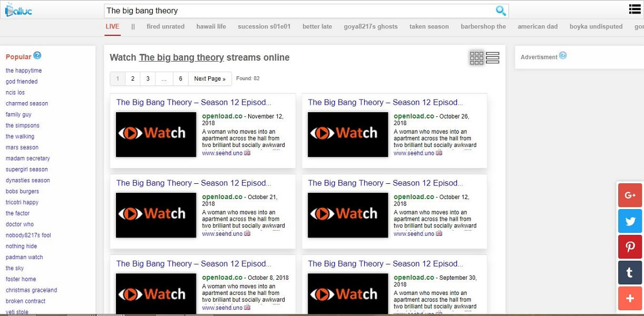Open October 8, 2018 result title
Image resolution: width=644 pixels, height=316 pixels.
[194, 263]
